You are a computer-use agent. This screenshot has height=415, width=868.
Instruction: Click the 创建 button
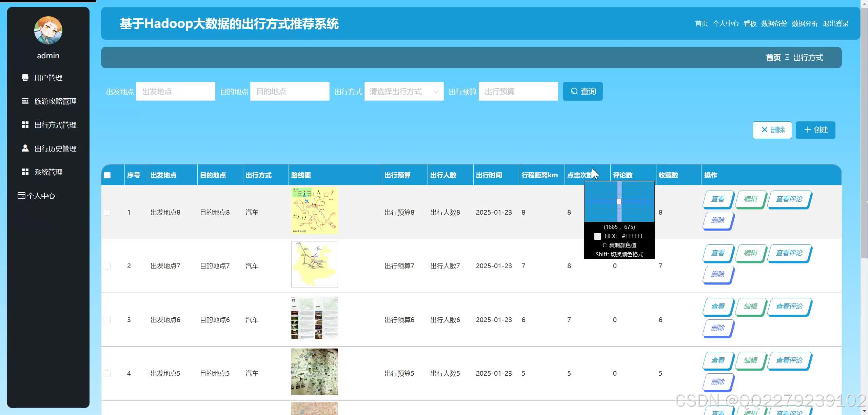815,130
